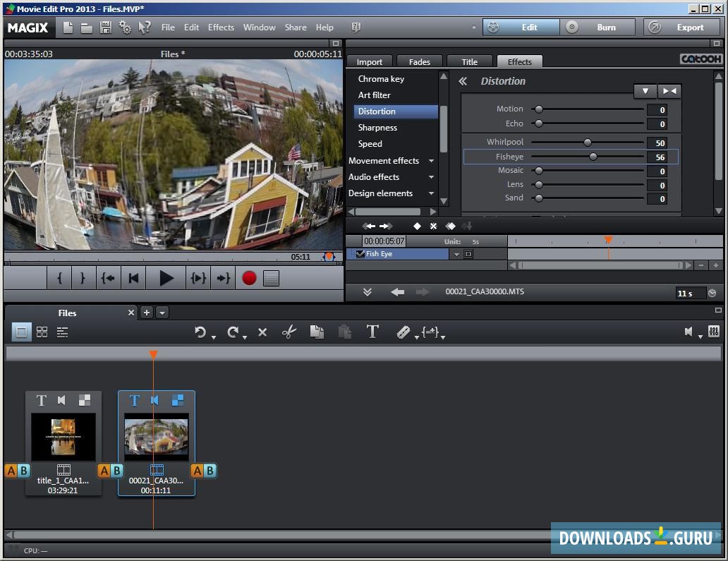Select the 00021_CAA30000 clip thumbnail
Image resolution: width=728 pixels, height=561 pixels.
point(157,436)
